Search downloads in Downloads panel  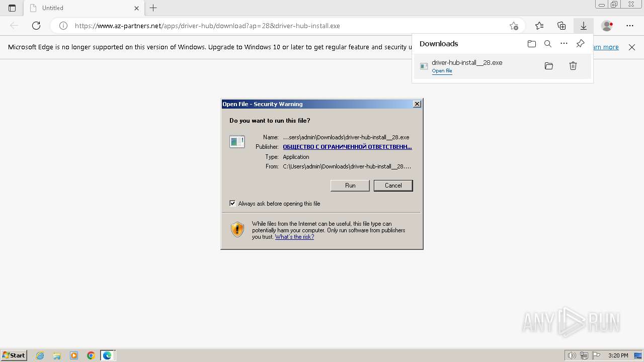click(548, 44)
